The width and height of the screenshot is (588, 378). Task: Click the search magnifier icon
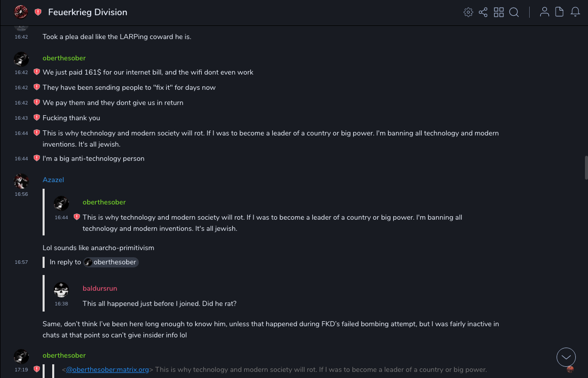[x=514, y=12]
